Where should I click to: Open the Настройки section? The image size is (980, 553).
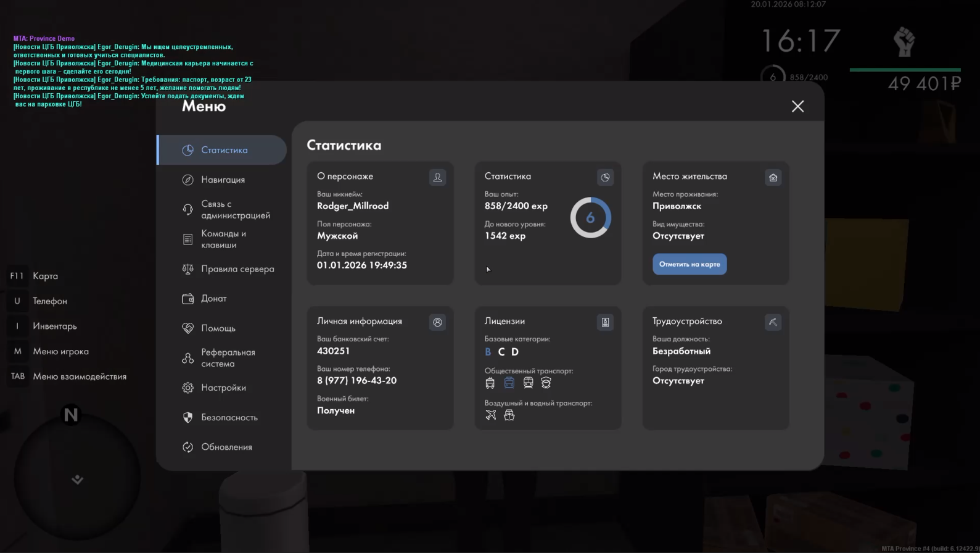(223, 388)
